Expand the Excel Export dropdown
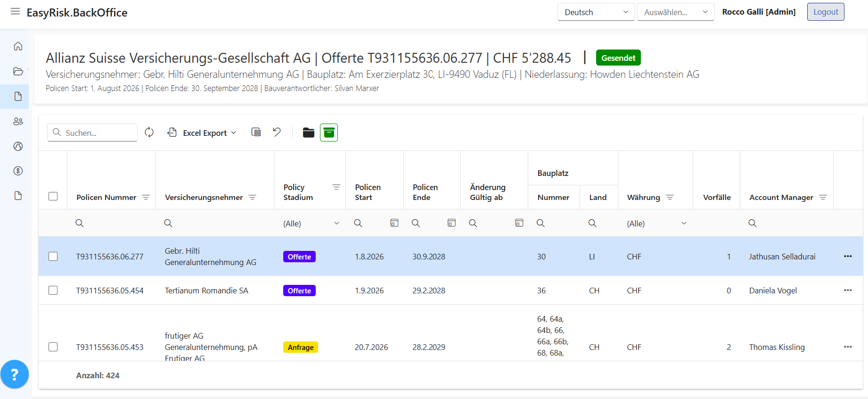Image resolution: width=868 pixels, height=399 pixels. coord(202,133)
